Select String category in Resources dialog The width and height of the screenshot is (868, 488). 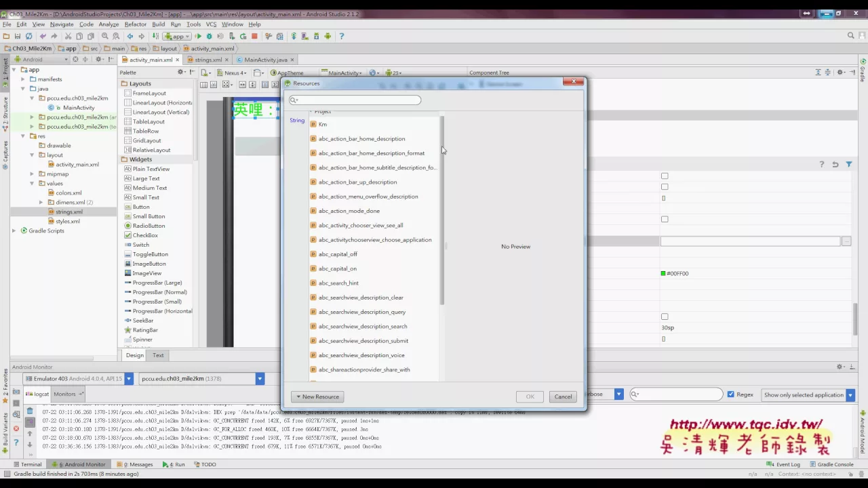[x=297, y=120]
